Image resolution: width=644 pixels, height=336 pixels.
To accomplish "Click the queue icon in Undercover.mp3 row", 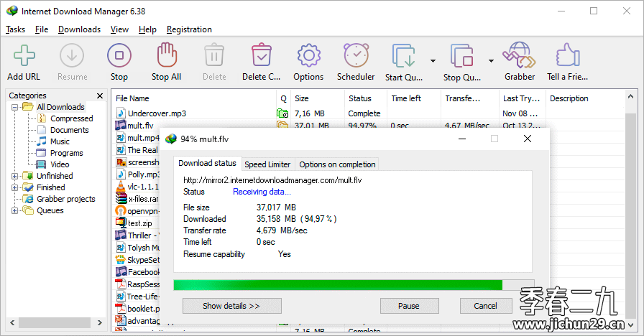I will (282, 113).
